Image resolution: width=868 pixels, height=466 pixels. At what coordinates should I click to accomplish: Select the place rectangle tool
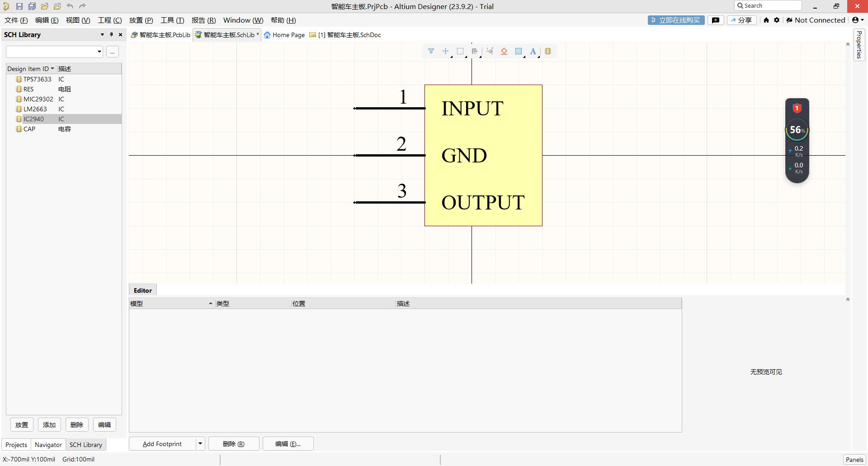[519, 51]
